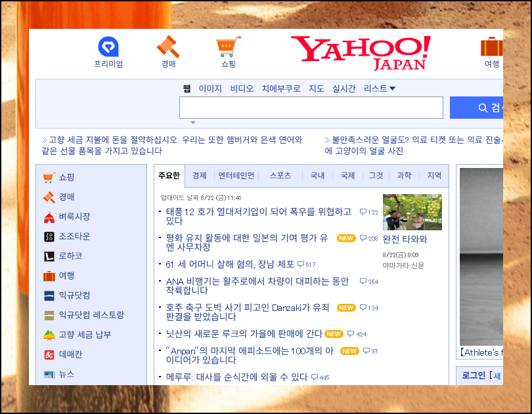The height and width of the screenshot is (414, 532).
Task: Open the 완전 타와와 article link
Action: pyautogui.click(x=405, y=239)
